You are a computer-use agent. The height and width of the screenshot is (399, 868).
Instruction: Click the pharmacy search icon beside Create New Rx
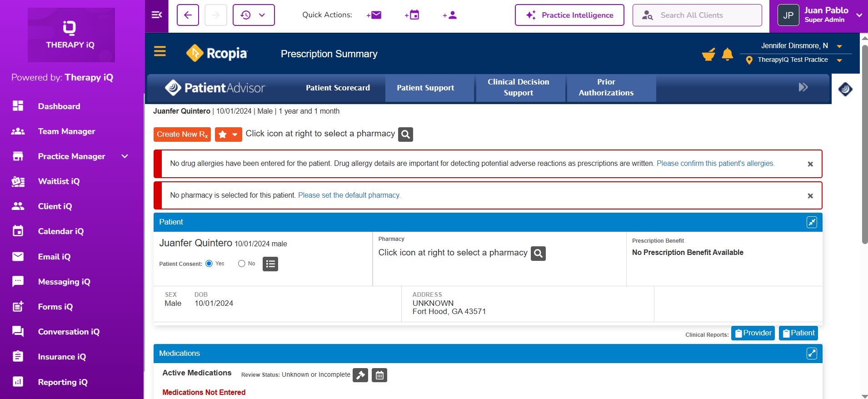click(x=405, y=135)
